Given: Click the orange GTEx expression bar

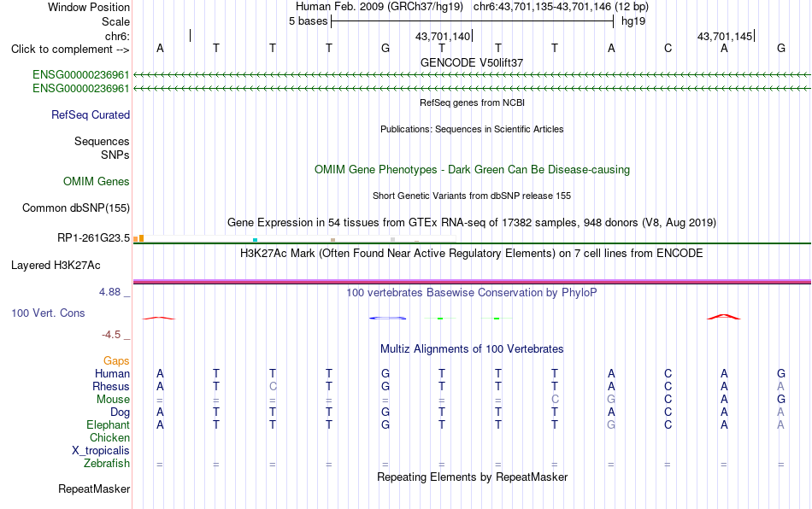Looking at the screenshot, I should pos(141,238).
